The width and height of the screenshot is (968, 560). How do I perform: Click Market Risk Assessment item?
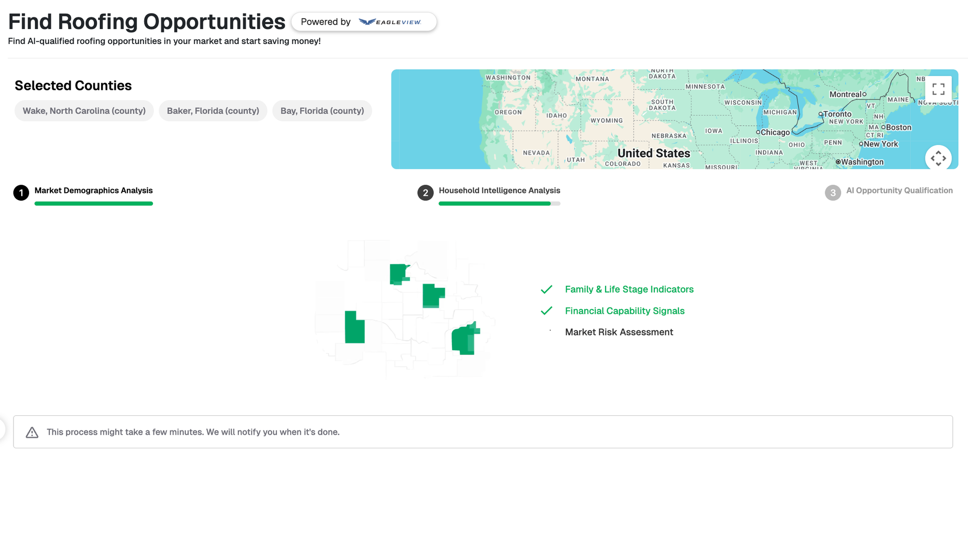coord(619,332)
